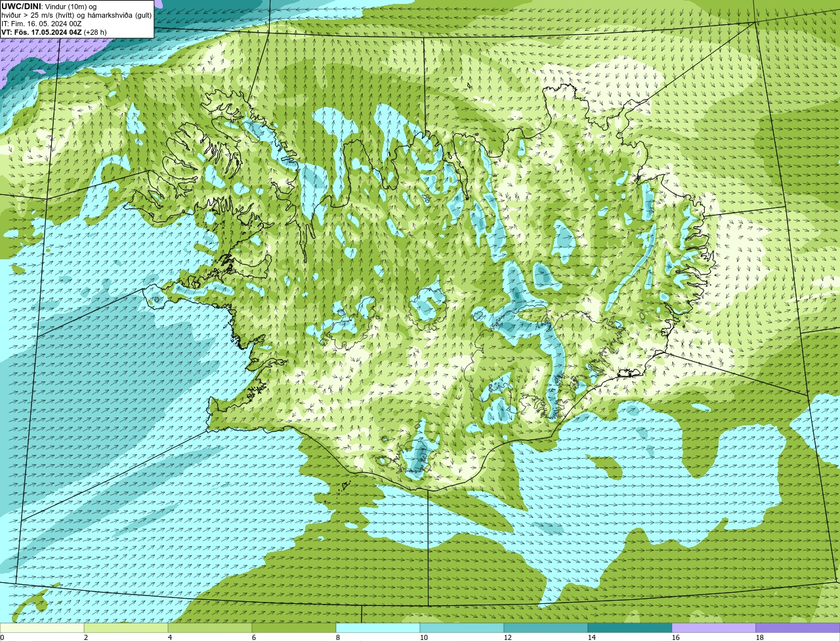Viewport: 840px width, 642px height.
Task: Click the 'VT: Fös. 17.05.2024 04Z' valid time
Action: 41,32
